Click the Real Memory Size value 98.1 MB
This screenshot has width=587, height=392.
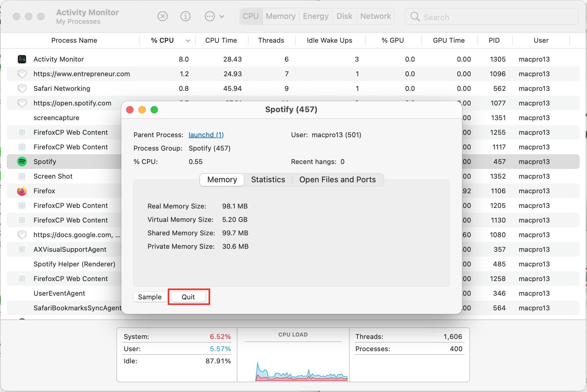[x=235, y=206]
